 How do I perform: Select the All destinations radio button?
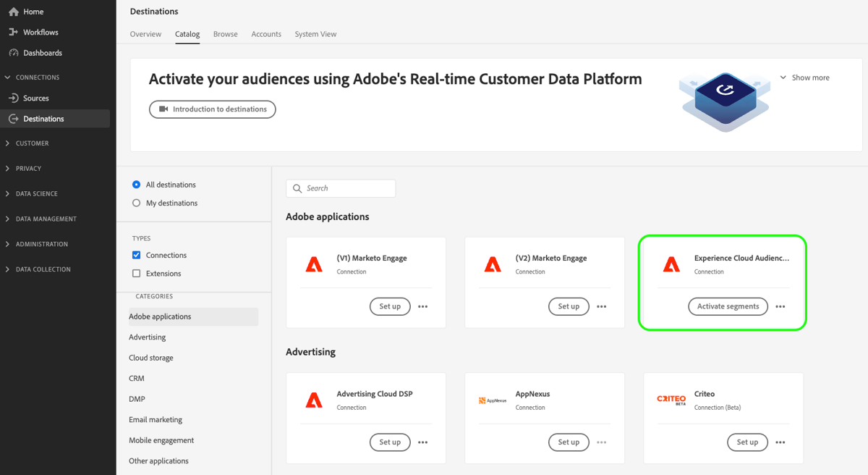pos(136,185)
